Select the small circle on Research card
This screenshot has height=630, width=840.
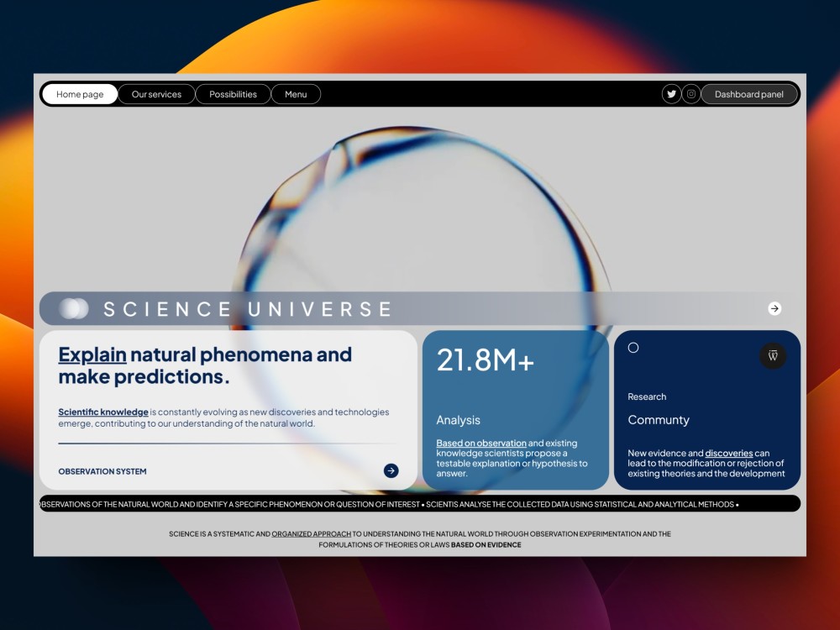(633, 348)
